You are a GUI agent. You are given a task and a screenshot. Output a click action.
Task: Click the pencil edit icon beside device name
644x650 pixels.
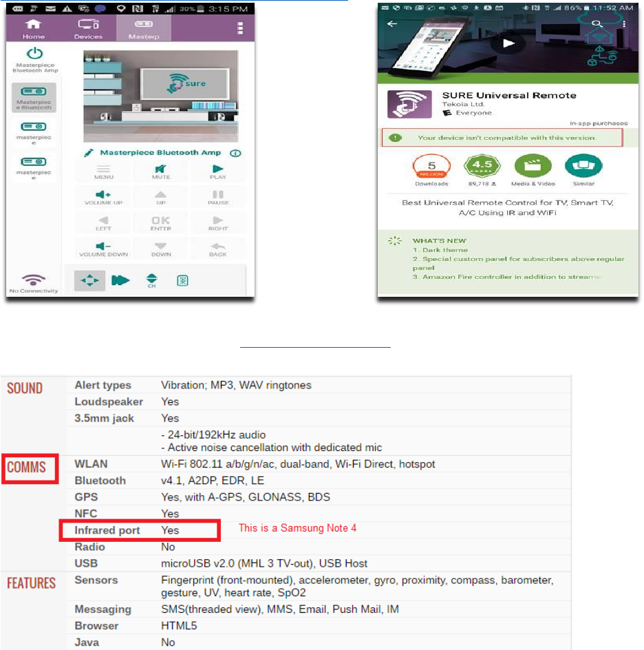tap(89, 153)
